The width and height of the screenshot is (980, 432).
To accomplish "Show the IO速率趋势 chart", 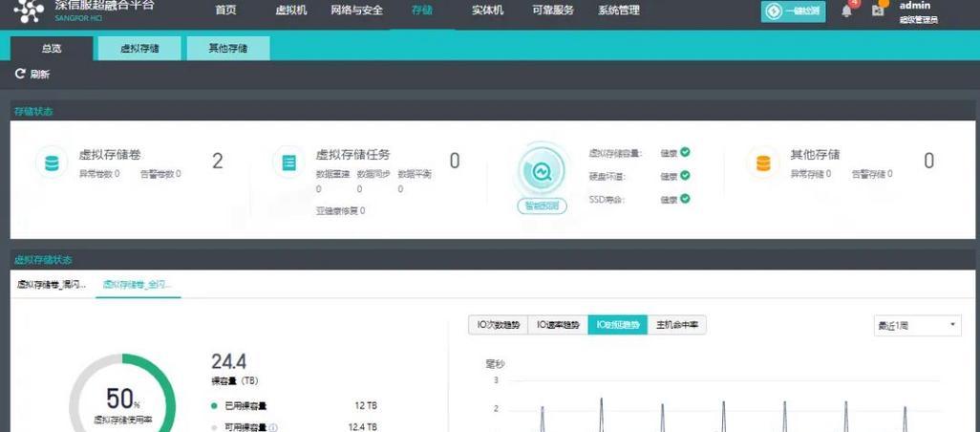I will [558, 325].
